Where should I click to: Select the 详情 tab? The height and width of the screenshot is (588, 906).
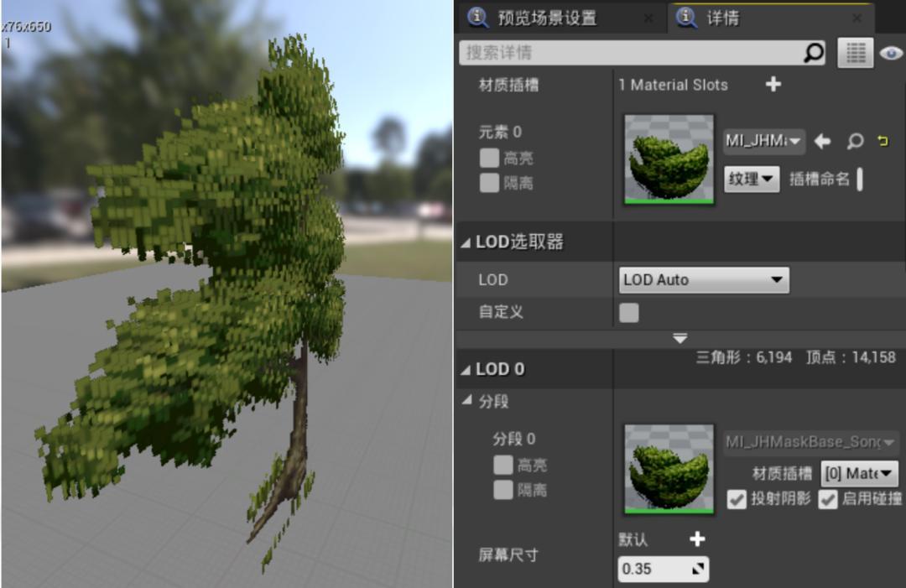point(721,18)
